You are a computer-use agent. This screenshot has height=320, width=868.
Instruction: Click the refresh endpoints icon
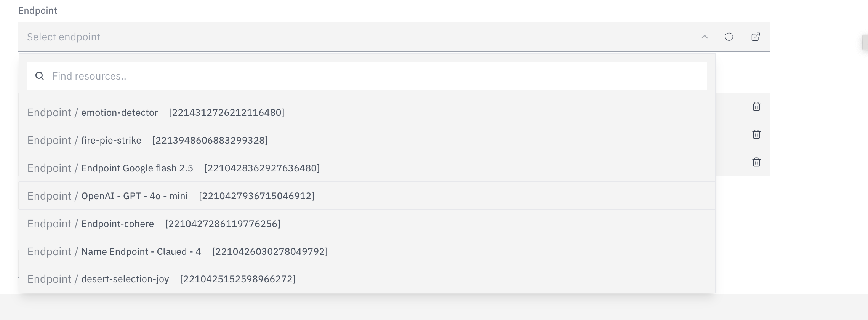point(729,37)
